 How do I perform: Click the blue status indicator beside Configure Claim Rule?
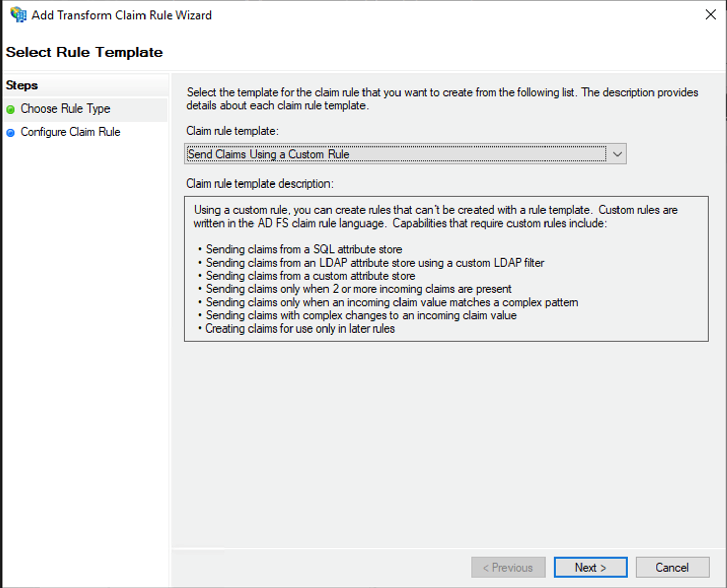(x=11, y=132)
